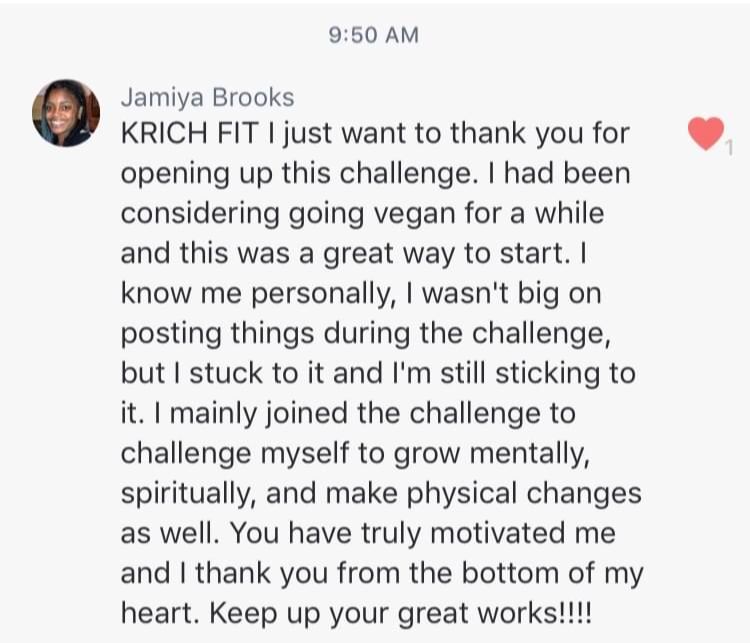Click the 9:50 AM timestamp
This screenshot has width=750, height=643.
tap(374, 35)
